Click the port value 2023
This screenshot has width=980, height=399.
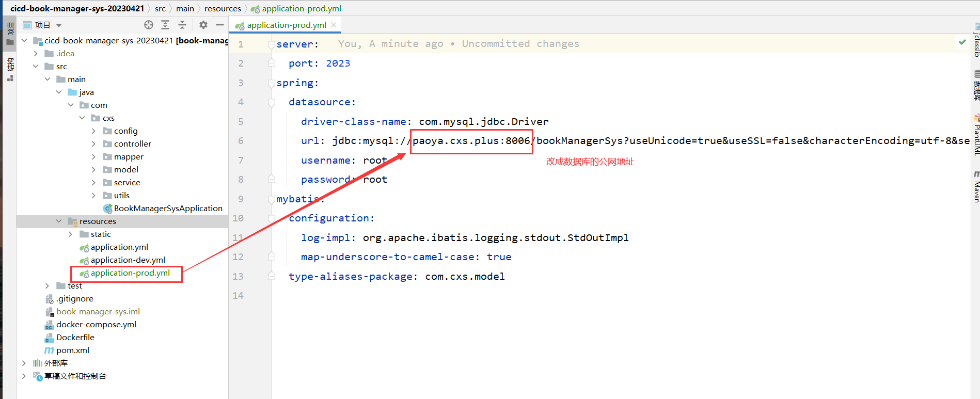click(x=338, y=63)
